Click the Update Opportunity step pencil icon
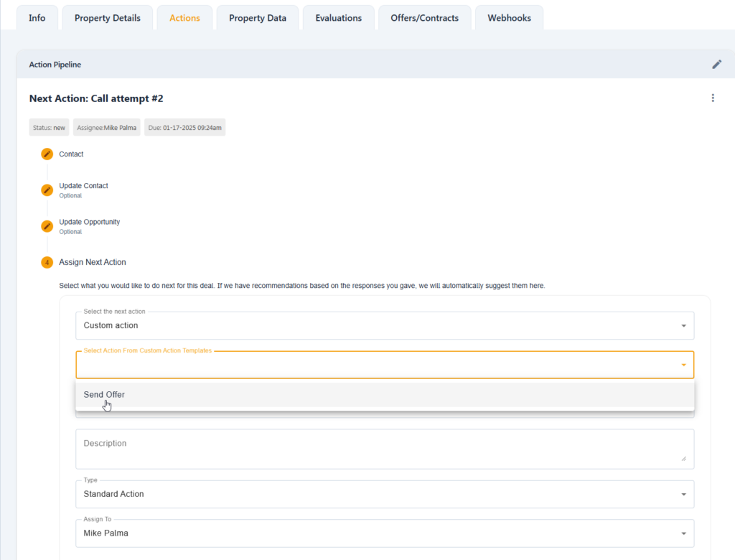The height and width of the screenshot is (560, 735). 47,226
